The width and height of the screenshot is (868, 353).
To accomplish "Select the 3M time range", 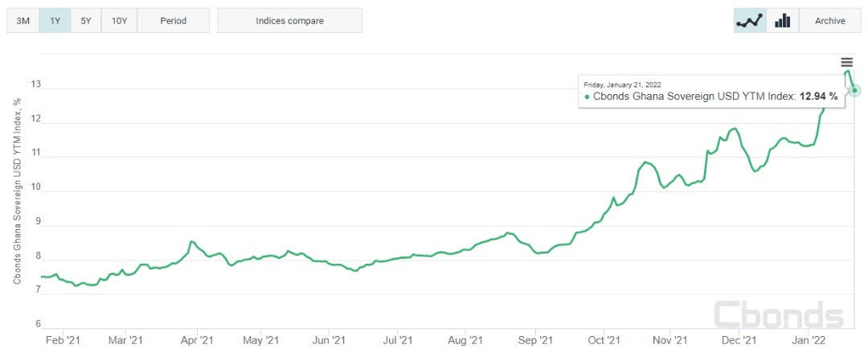I will pyautogui.click(x=23, y=20).
